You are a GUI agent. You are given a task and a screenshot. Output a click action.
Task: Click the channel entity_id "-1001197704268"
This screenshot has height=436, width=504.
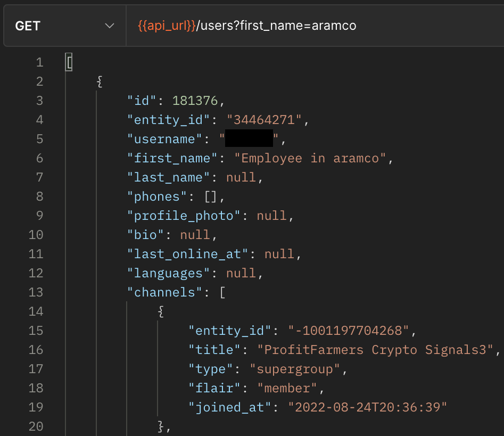[x=349, y=331]
